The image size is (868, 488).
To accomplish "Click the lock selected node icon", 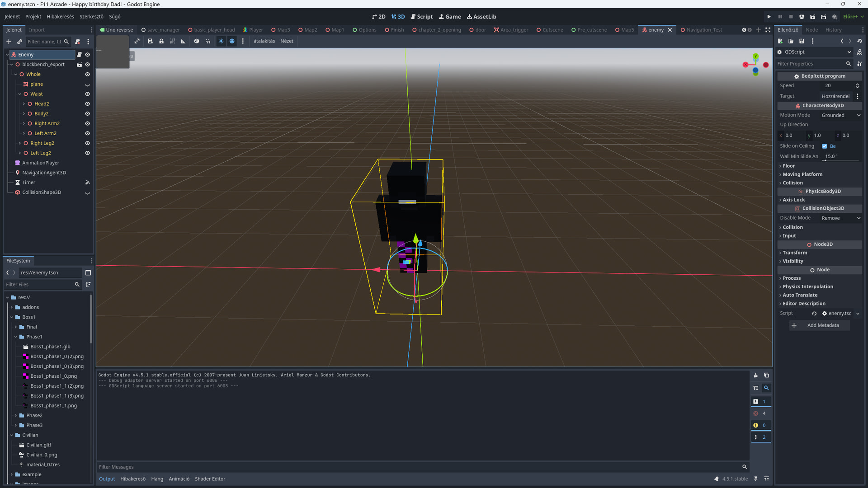I will [x=161, y=41].
